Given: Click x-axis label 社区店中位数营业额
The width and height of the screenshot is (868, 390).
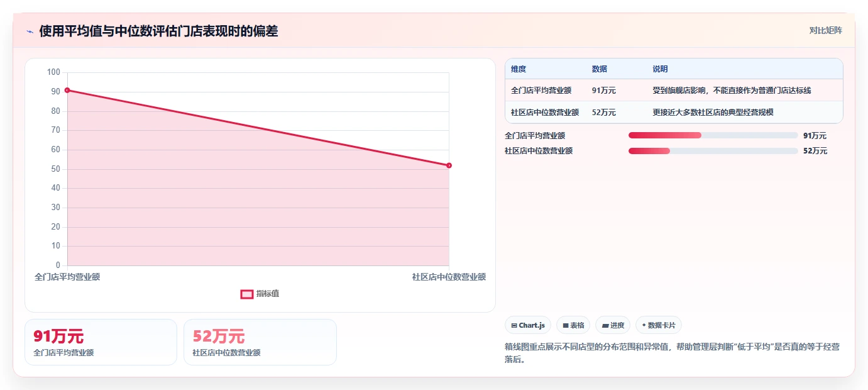Looking at the screenshot, I should pos(449,277).
